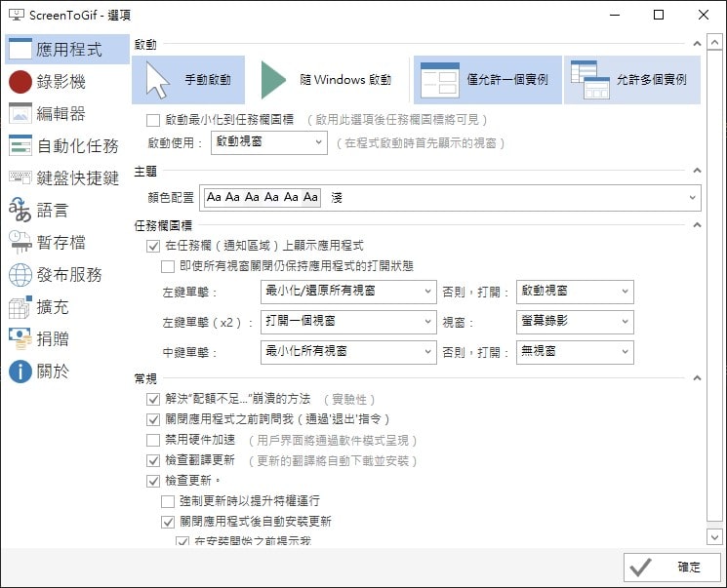Viewport: 727px width, 588px height.
Task: Open the 中鍵單擊 否則，打開 dropdown showing 無視窗
Action: tap(575, 352)
